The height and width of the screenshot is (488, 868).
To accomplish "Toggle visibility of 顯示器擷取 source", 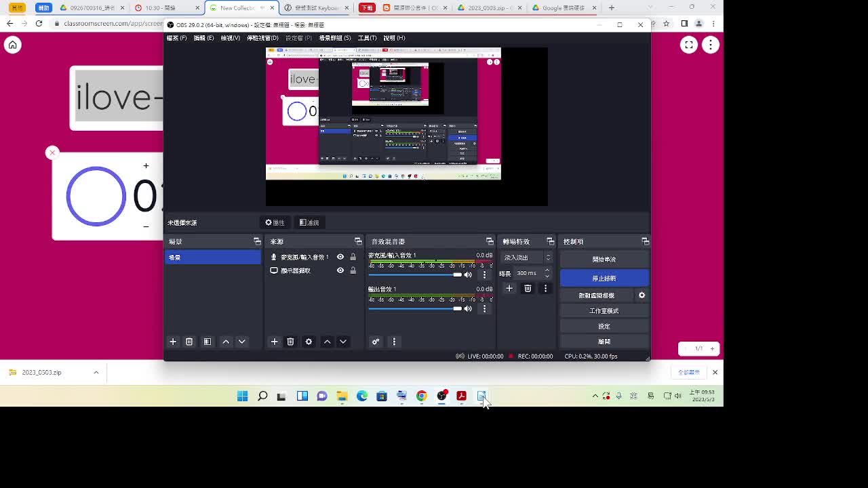I will pyautogui.click(x=340, y=270).
